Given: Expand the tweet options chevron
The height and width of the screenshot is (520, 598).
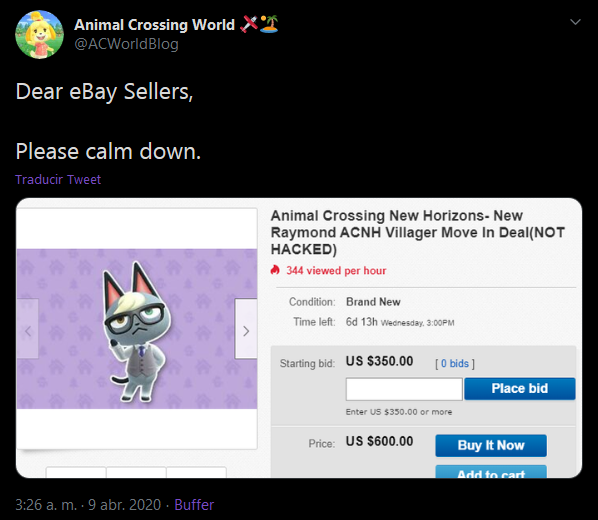Looking at the screenshot, I should pos(575,22).
